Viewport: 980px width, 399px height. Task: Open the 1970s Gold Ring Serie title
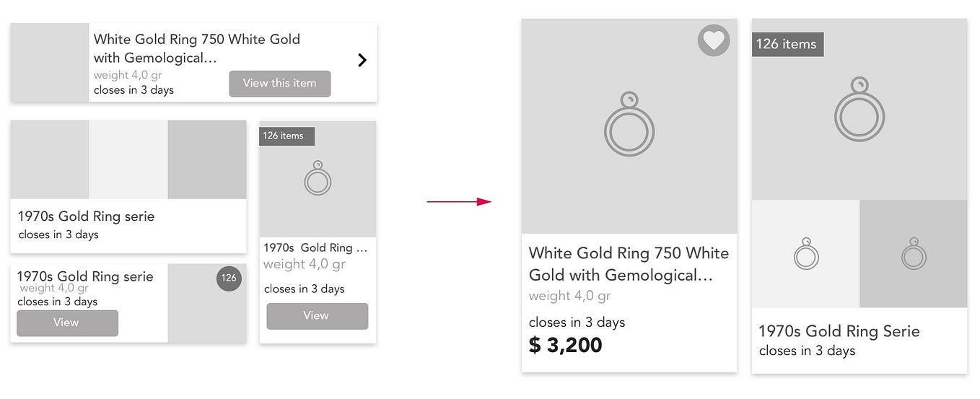(x=839, y=331)
